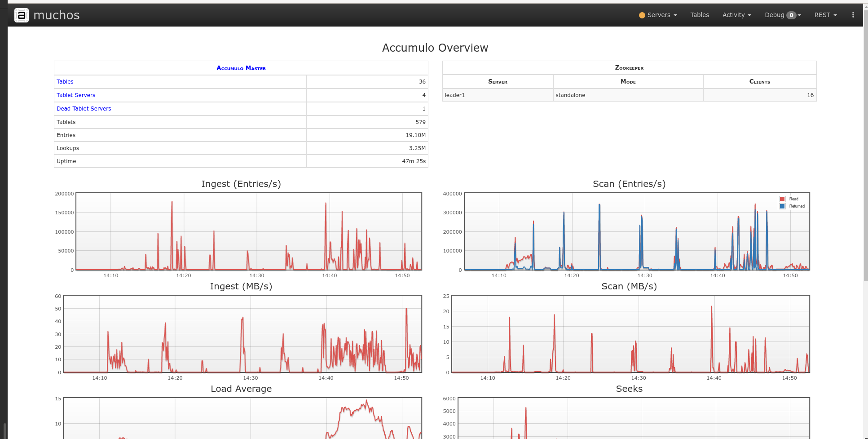Follow the Dead Tablet Servers link
This screenshot has height=439, width=868.
[84, 108]
